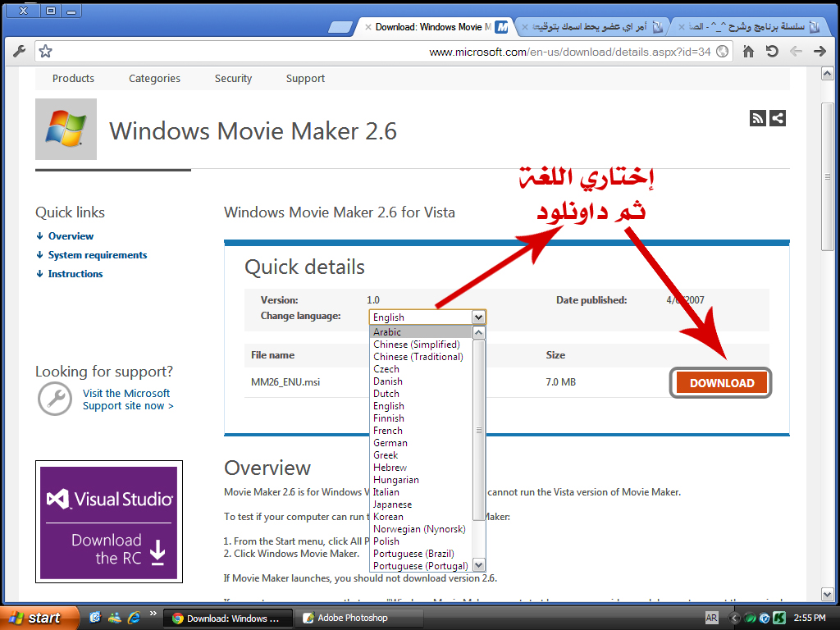Select Korean language option
The width and height of the screenshot is (840, 630).
(421, 517)
